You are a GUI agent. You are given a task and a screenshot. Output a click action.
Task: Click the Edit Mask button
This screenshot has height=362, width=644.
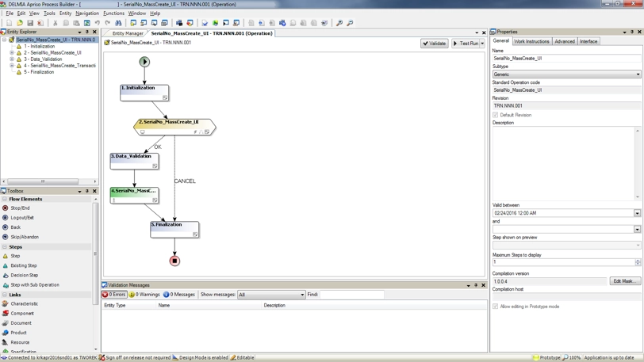[625, 281]
